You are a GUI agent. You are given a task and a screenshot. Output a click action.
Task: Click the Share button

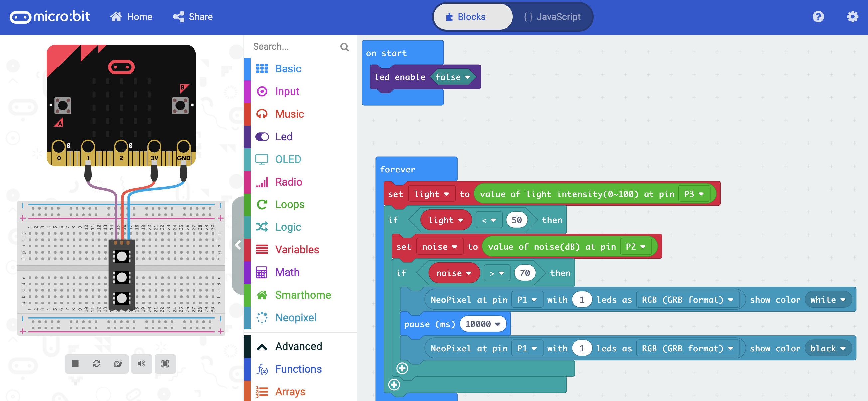point(193,17)
